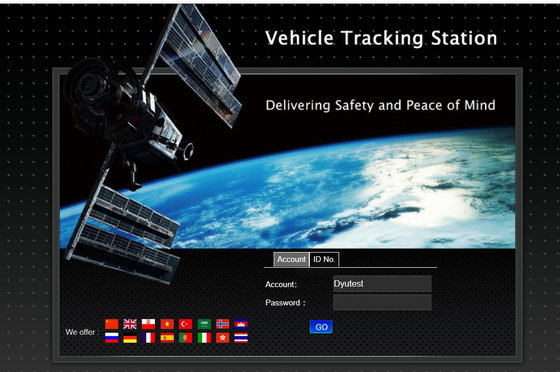Click into the Password input field
This screenshot has width=560, height=372.
(x=382, y=302)
